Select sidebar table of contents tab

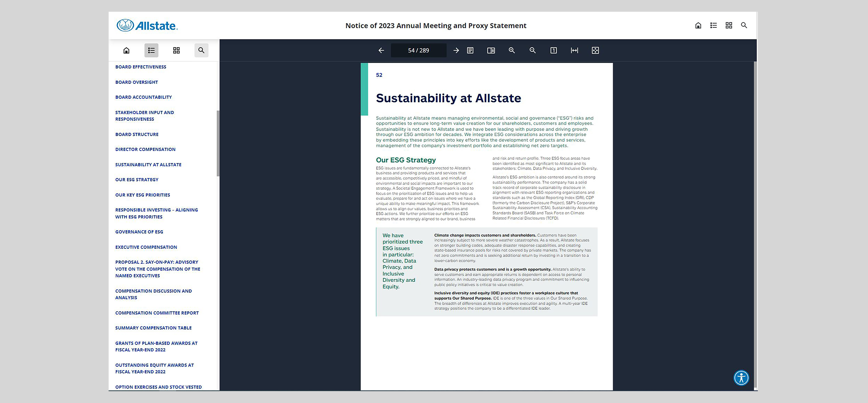point(151,50)
